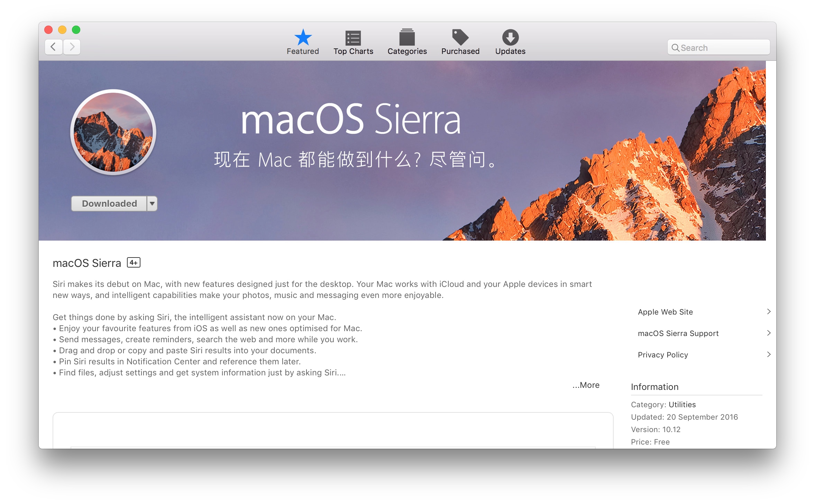Click the round macOS Sierra app icon
Image resolution: width=815 pixels, height=504 pixels.
click(113, 132)
